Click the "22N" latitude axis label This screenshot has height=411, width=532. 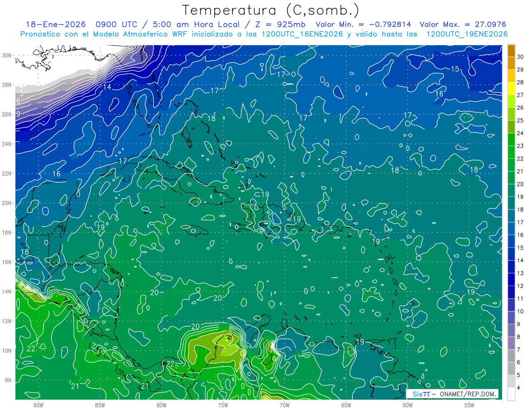click(7, 173)
